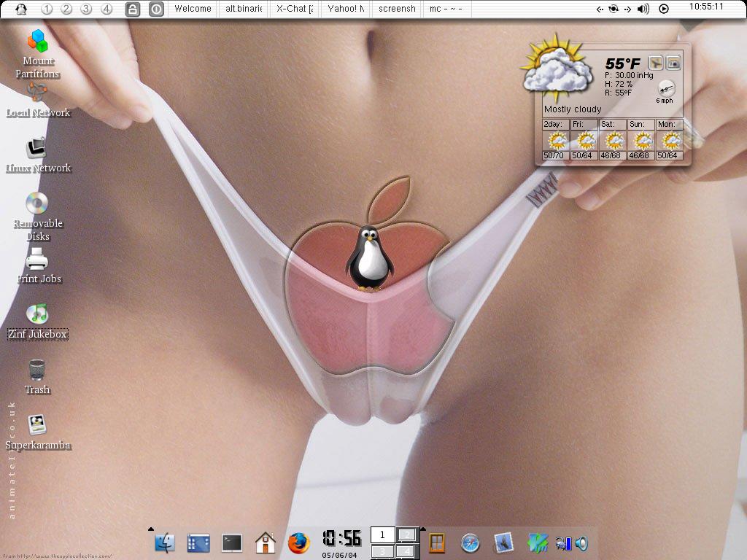The image size is (747, 560).
Task: Click the circular sync tray icon
Action: (x=614, y=9)
